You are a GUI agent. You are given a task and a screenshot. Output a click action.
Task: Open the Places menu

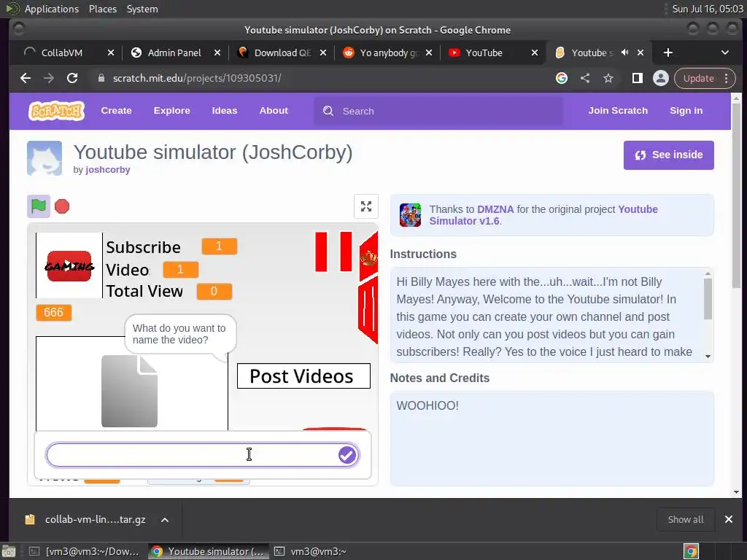[x=103, y=9]
